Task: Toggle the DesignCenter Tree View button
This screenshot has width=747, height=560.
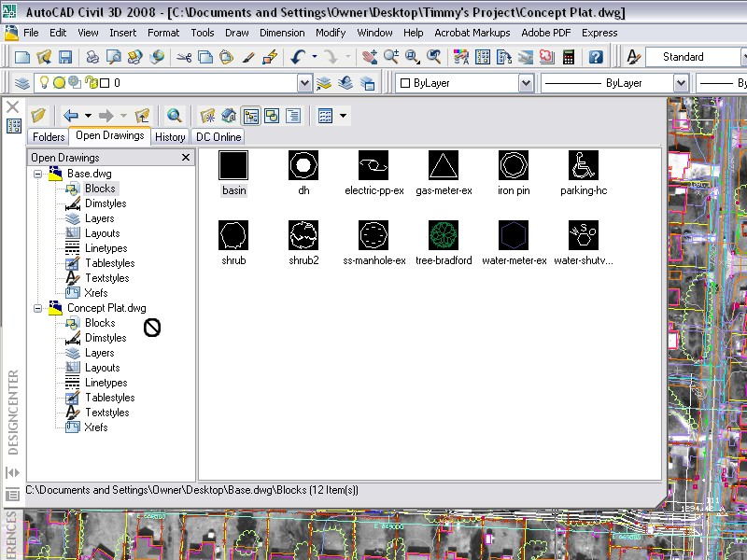Action: 251,116
